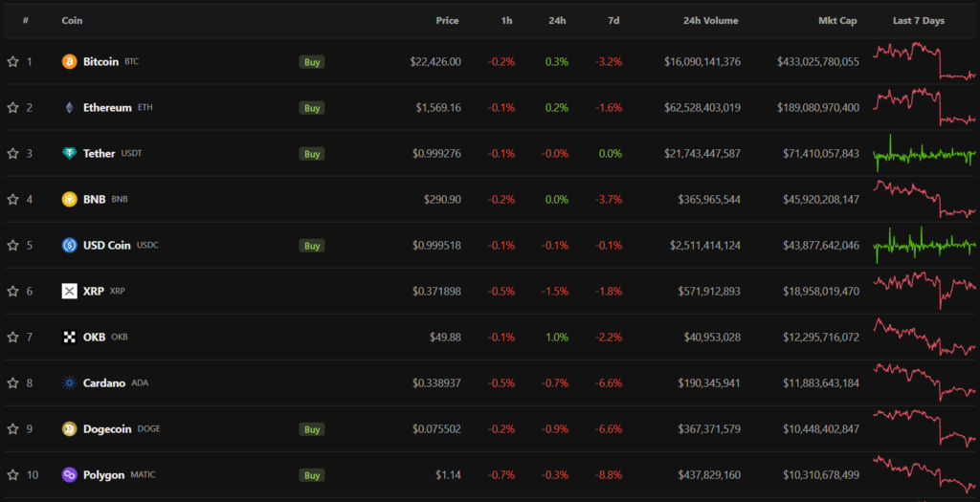Sort by the Mkt Cap header
980x502 pixels.
(x=837, y=21)
